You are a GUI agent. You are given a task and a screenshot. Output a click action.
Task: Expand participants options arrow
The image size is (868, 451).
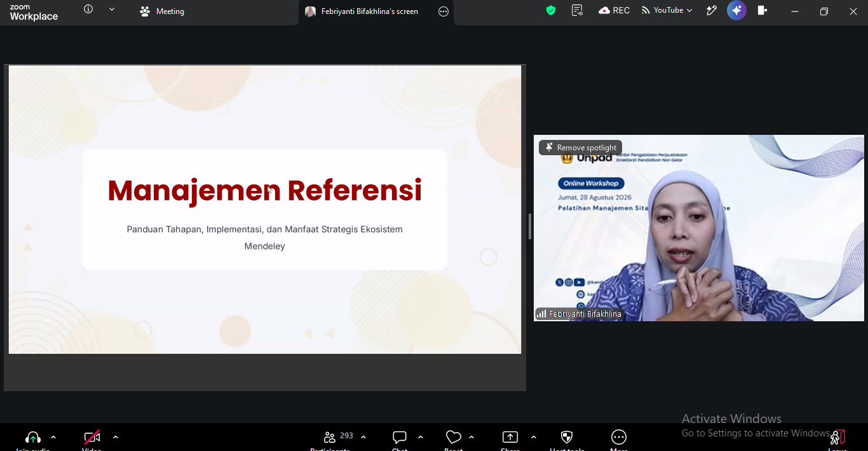point(363,437)
